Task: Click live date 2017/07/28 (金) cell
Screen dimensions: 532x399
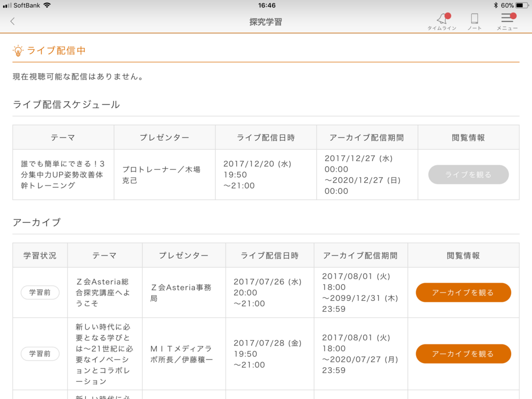Action: click(x=270, y=354)
